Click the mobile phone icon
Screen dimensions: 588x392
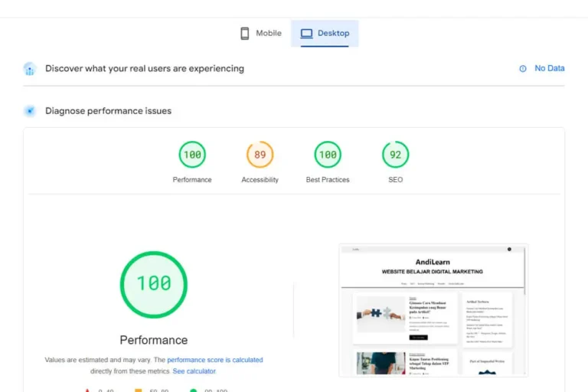tap(244, 34)
